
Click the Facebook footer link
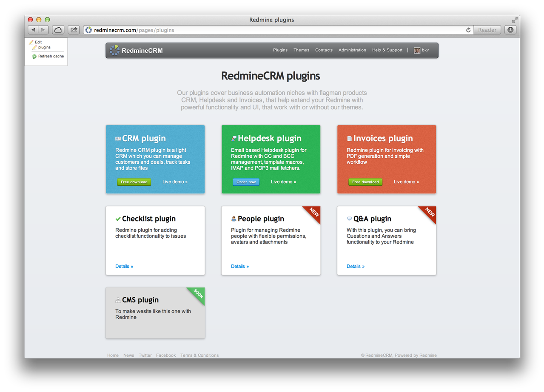click(166, 355)
